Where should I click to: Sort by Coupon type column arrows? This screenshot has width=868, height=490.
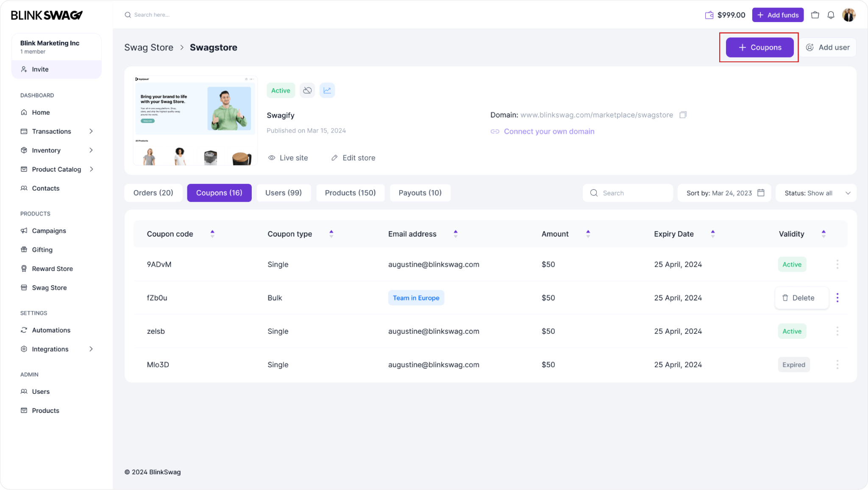click(x=331, y=234)
